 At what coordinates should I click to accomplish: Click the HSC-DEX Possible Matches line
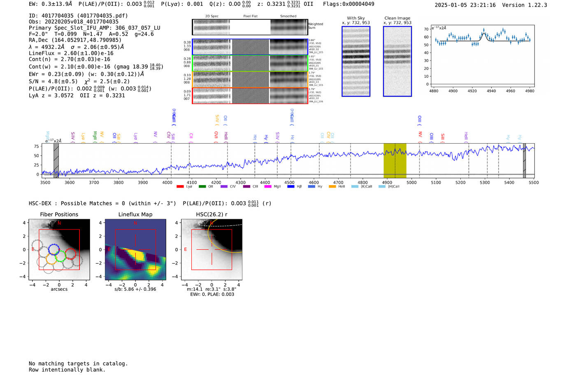[x=149, y=204]
